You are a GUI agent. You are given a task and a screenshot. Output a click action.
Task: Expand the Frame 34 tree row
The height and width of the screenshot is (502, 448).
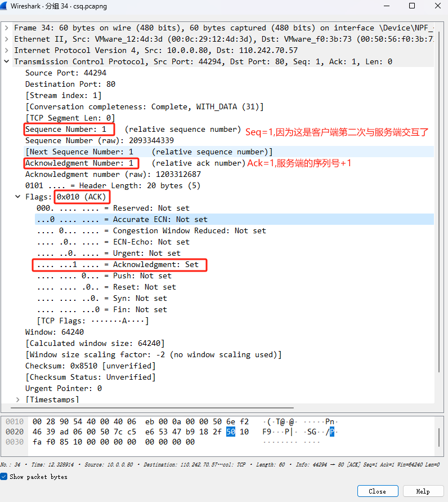coord(6,28)
